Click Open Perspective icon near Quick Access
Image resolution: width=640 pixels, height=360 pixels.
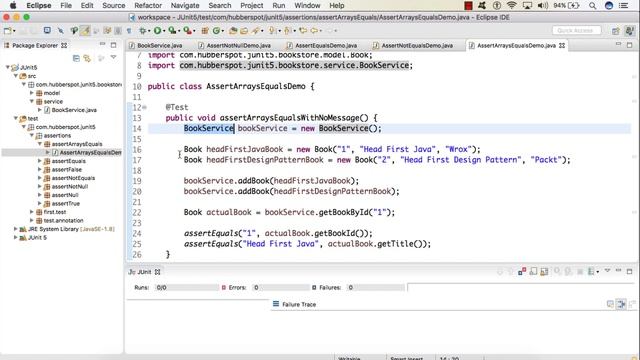click(x=616, y=31)
